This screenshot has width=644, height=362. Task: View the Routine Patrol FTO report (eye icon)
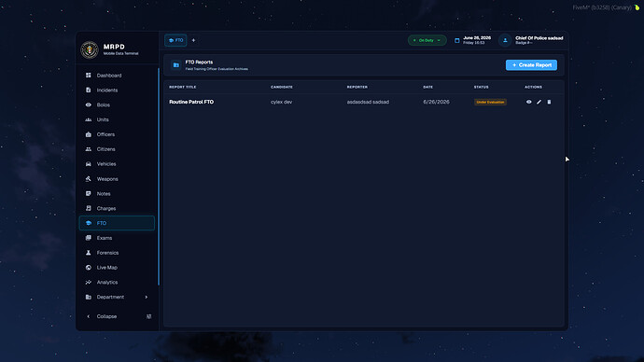[x=529, y=102]
